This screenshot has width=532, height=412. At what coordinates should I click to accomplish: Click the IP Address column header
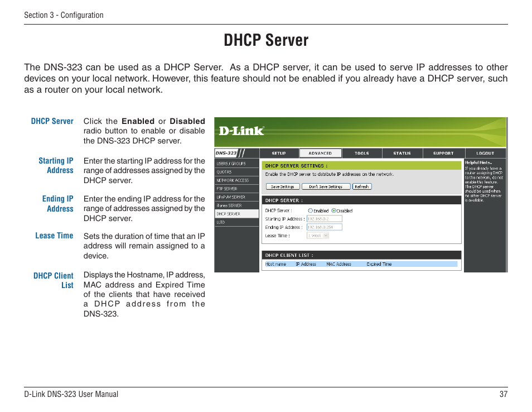tap(306, 264)
